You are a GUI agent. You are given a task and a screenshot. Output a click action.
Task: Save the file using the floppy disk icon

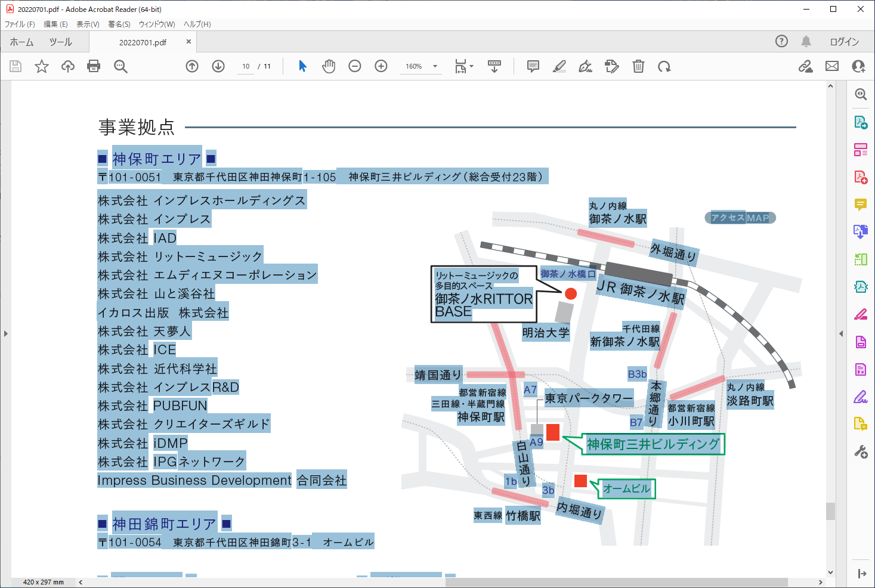(16, 66)
